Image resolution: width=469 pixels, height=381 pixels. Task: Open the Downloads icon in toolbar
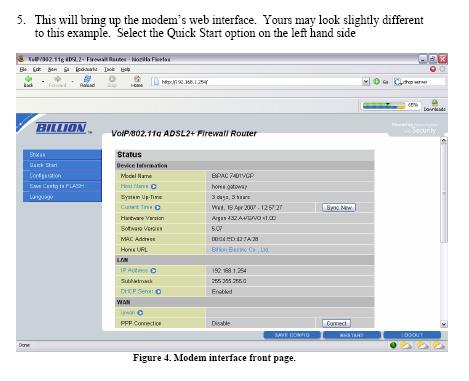point(435,103)
